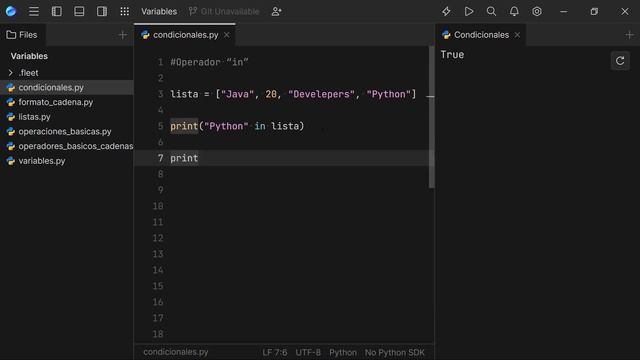This screenshot has width=640, height=360.
Task: Change the UTF-8 encoding setting
Action: pyautogui.click(x=308, y=352)
